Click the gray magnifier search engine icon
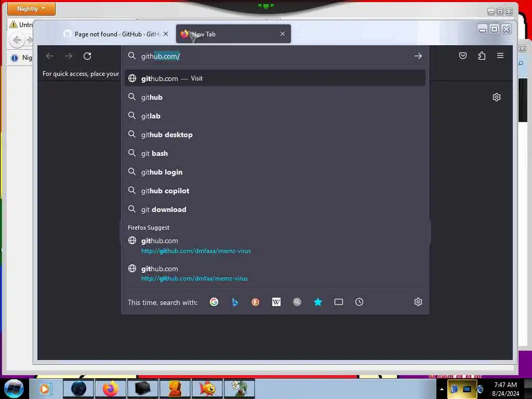The image size is (532, 399). click(x=297, y=302)
